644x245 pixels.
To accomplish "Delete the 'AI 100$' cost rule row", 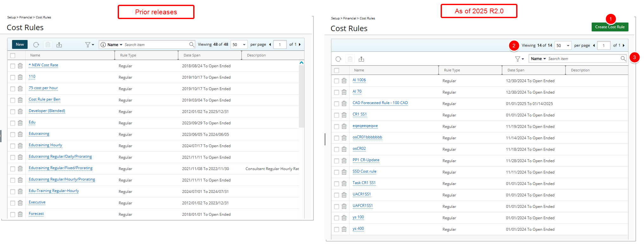I will (x=344, y=81).
